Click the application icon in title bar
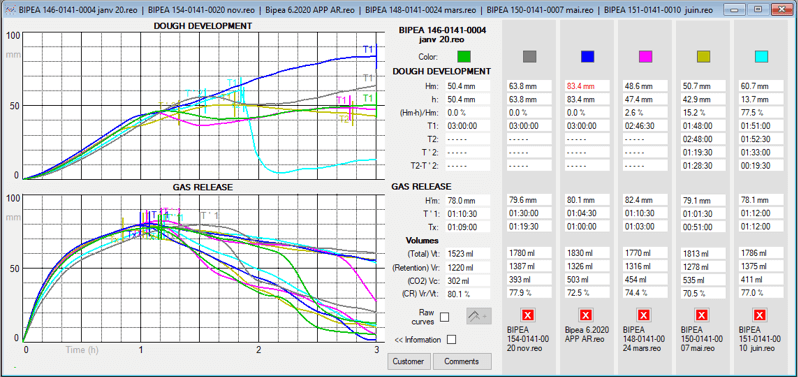Screen dimensions: 798x377 (9, 9)
